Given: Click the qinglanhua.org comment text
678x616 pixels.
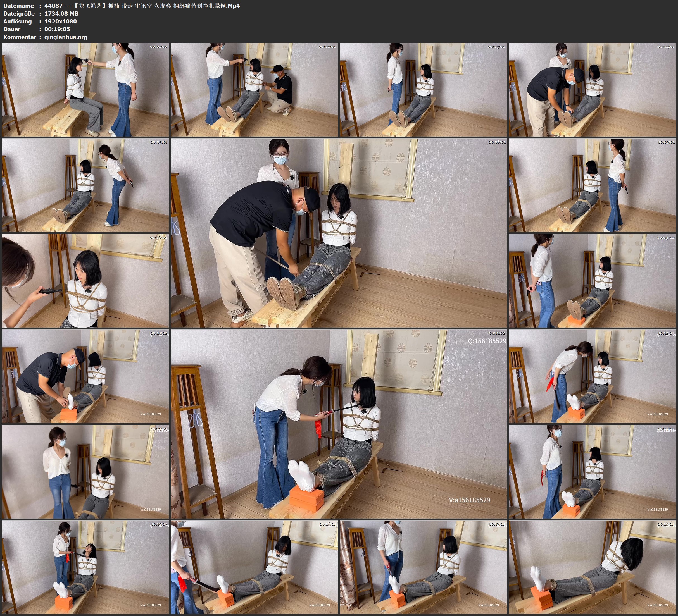Looking at the screenshot, I should 66,37.
